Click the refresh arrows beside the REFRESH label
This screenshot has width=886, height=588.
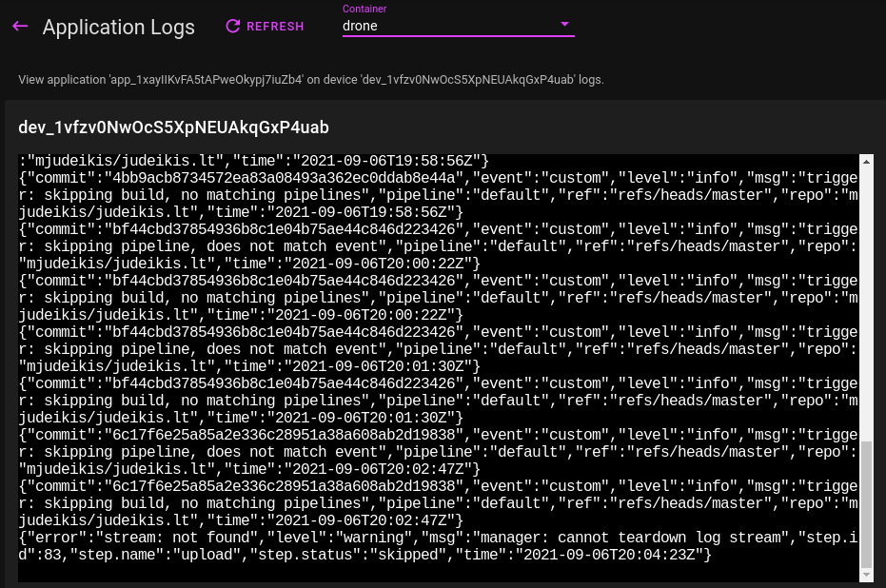click(233, 26)
